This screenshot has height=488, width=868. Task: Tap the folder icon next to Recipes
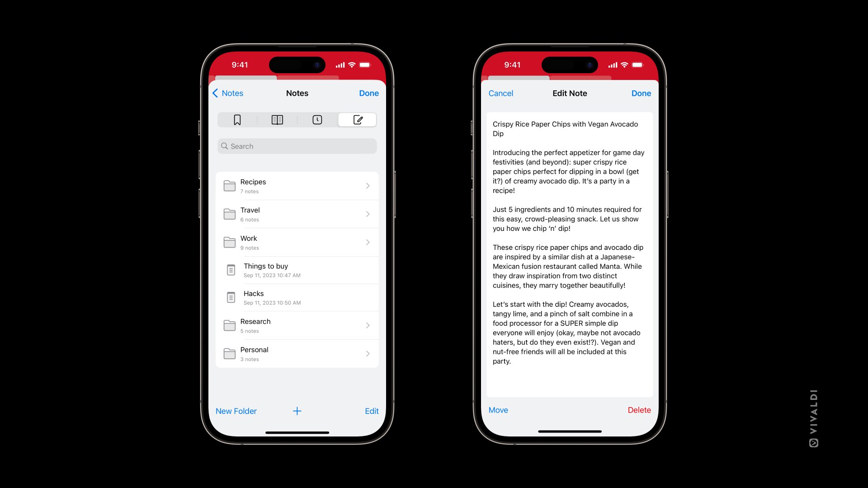coord(230,185)
